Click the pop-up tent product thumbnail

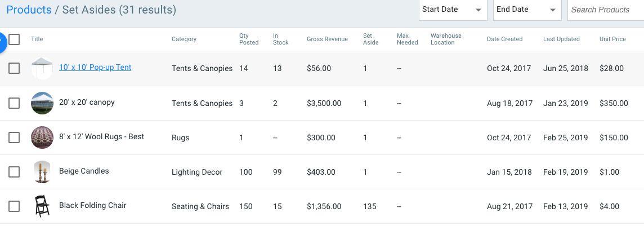coord(42,68)
